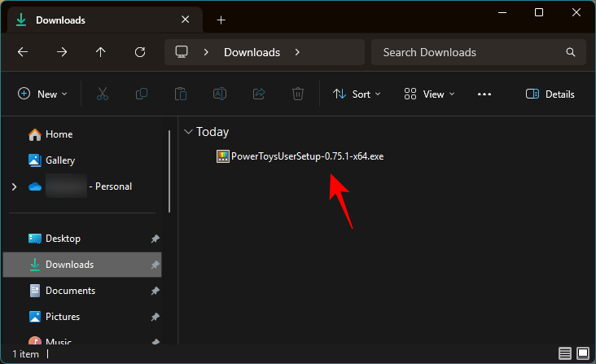Click the Share icon in toolbar
The image size is (596, 364).
click(x=259, y=94)
